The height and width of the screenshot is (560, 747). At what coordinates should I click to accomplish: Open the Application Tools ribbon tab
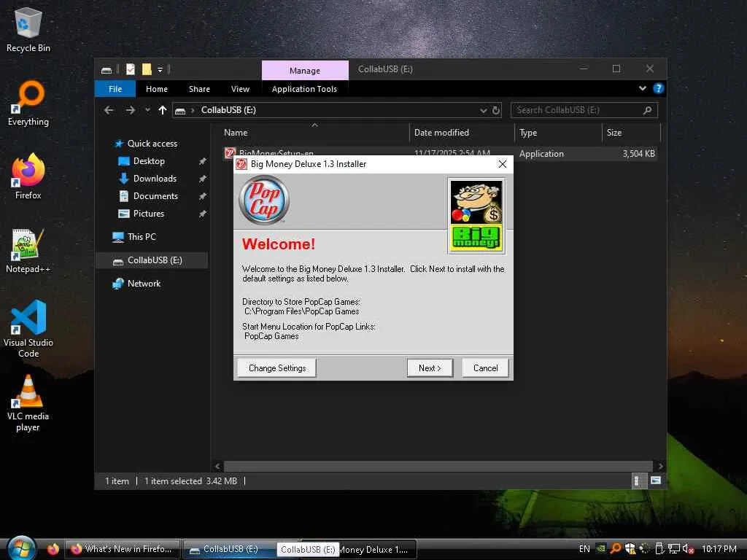(304, 89)
